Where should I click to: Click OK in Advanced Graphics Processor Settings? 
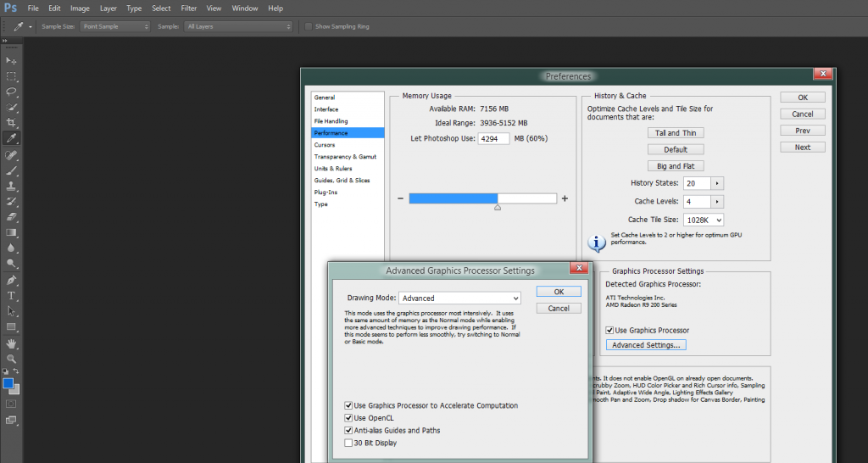point(559,292)
